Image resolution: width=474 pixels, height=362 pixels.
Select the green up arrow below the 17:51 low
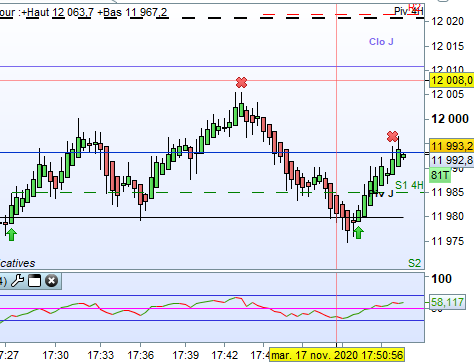click(358, 232)
